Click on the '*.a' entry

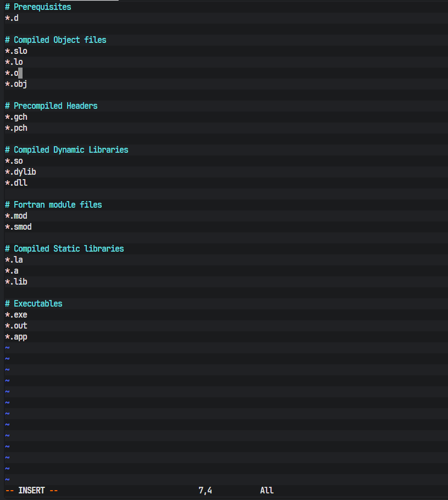point(12,271)
